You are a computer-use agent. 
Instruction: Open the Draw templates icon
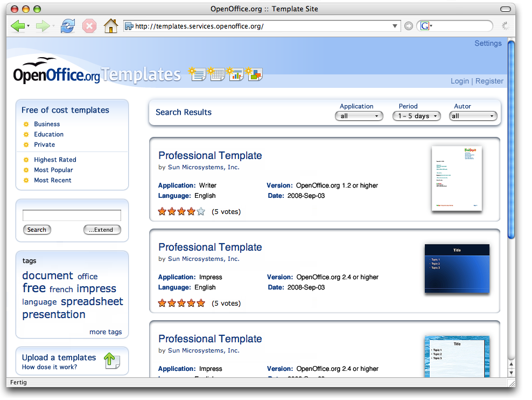[x=254, y=74]
